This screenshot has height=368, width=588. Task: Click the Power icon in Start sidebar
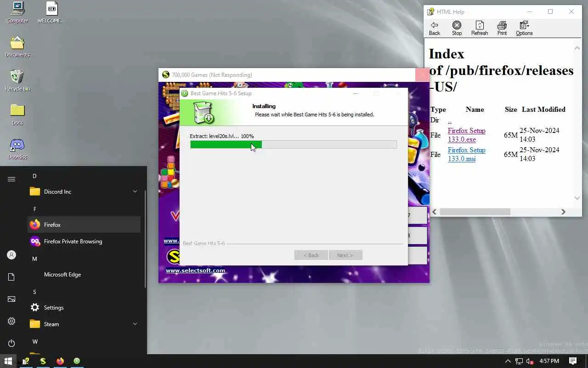click(11, 343)
